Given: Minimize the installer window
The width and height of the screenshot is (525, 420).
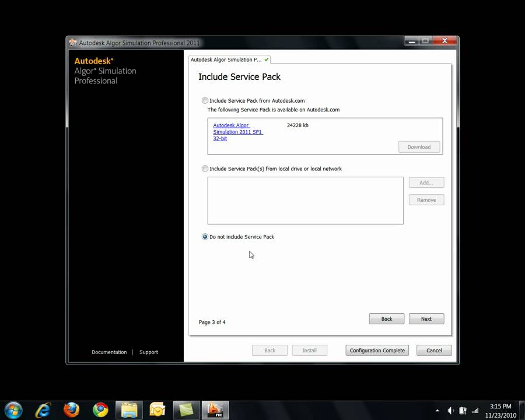Looking at the screenshot, I should (x=412, y=41).
